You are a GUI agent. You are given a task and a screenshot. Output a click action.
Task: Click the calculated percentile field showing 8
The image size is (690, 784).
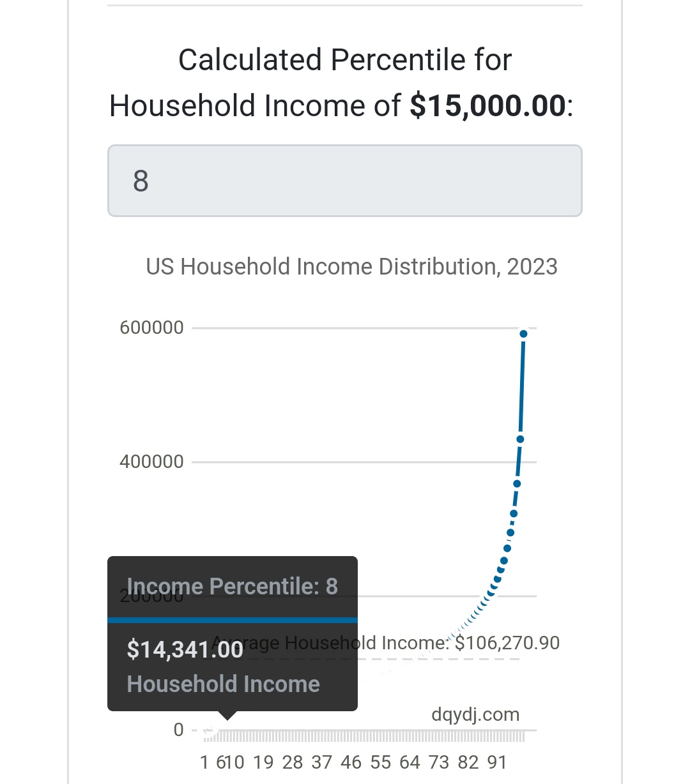tap(345, 181)
